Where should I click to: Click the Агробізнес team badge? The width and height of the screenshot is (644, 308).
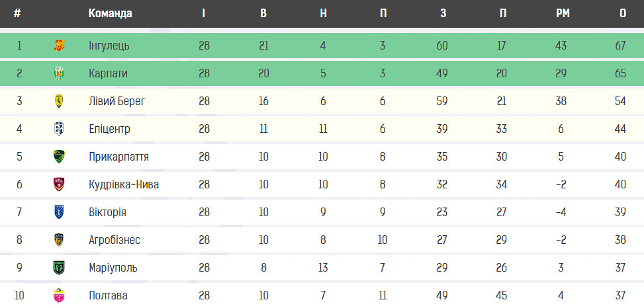59,240
